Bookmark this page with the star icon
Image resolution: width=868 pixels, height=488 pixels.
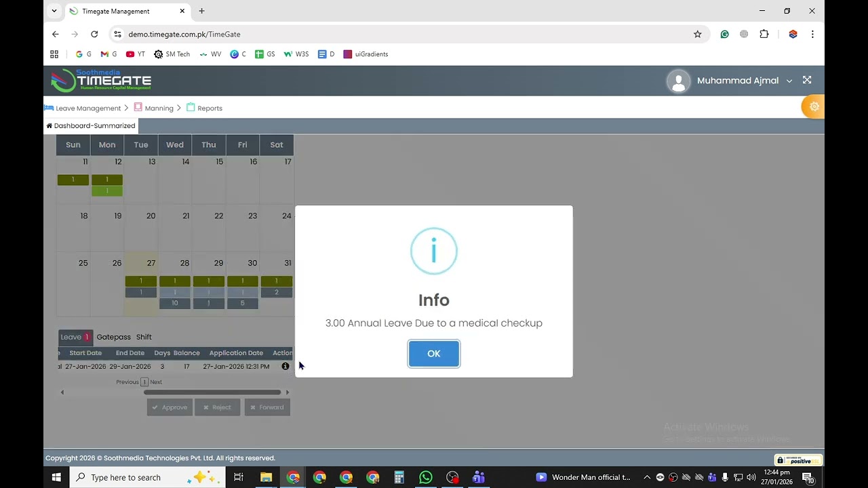(697, 34)
